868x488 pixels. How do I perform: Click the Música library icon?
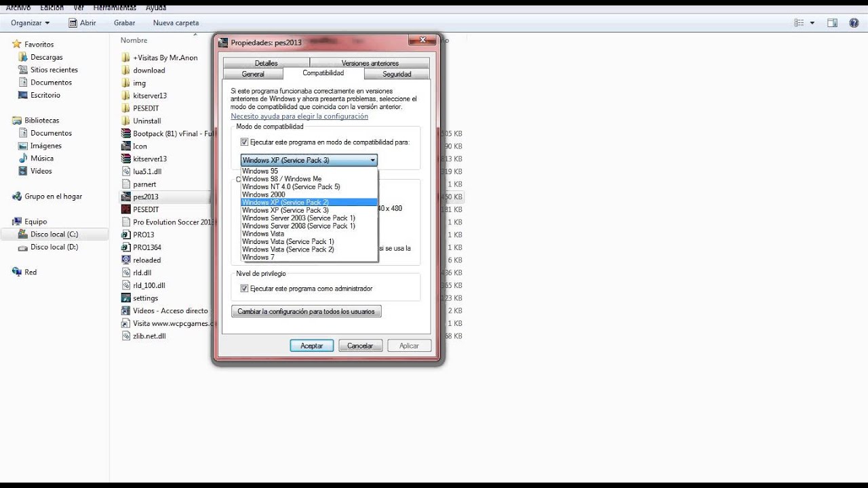[23, 158]
